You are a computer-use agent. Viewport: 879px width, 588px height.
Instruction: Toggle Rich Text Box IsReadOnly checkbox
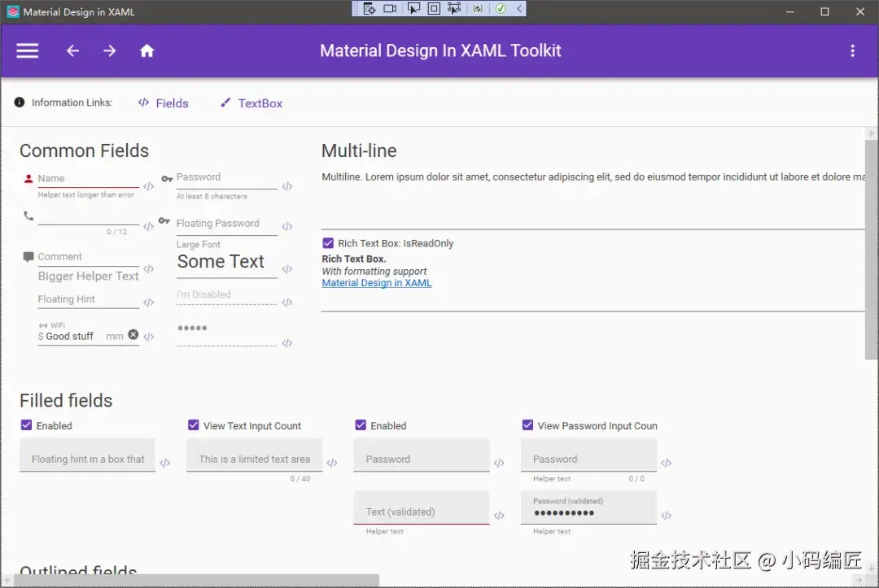[328, 243]
